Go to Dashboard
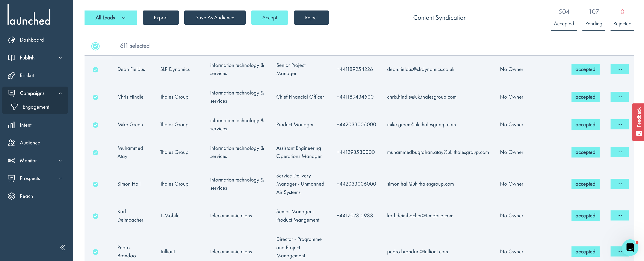This screenshot has width=644, height=261. tap(32, 40)
